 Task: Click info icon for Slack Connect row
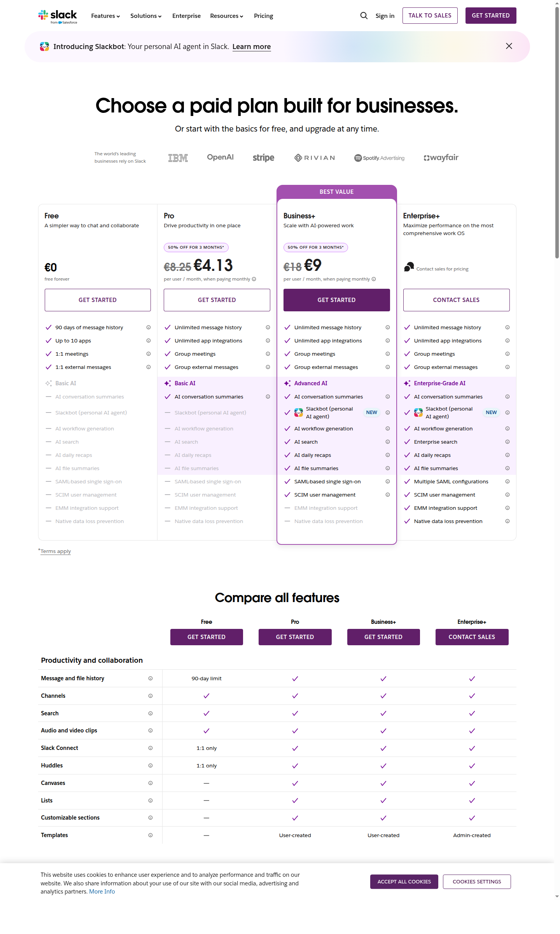(150, 748)
